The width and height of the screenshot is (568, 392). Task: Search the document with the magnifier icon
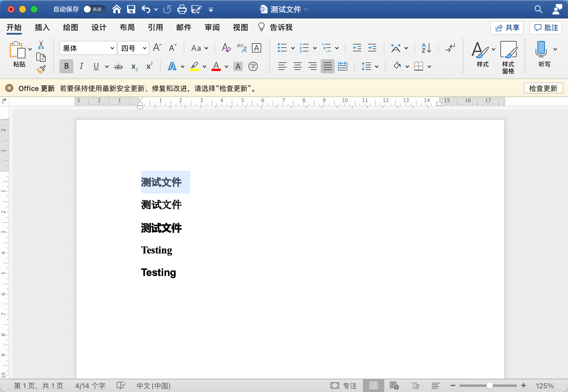click(538, 9)
